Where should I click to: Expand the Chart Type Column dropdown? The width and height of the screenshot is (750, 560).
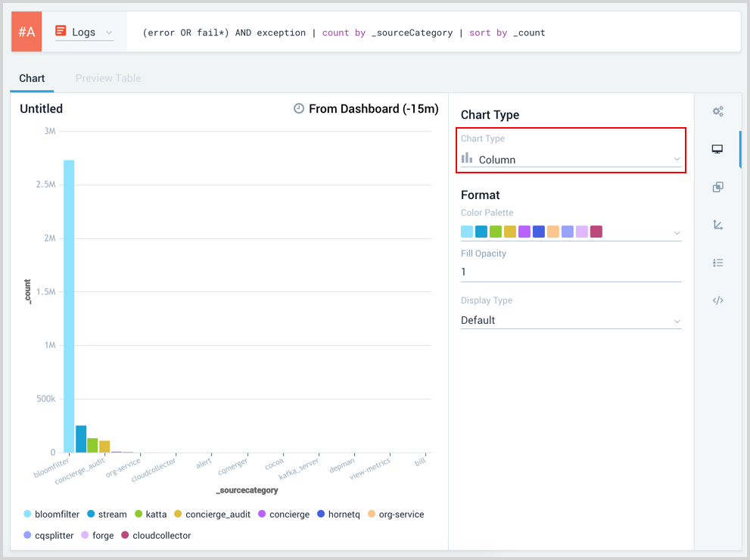coord(571,160)
